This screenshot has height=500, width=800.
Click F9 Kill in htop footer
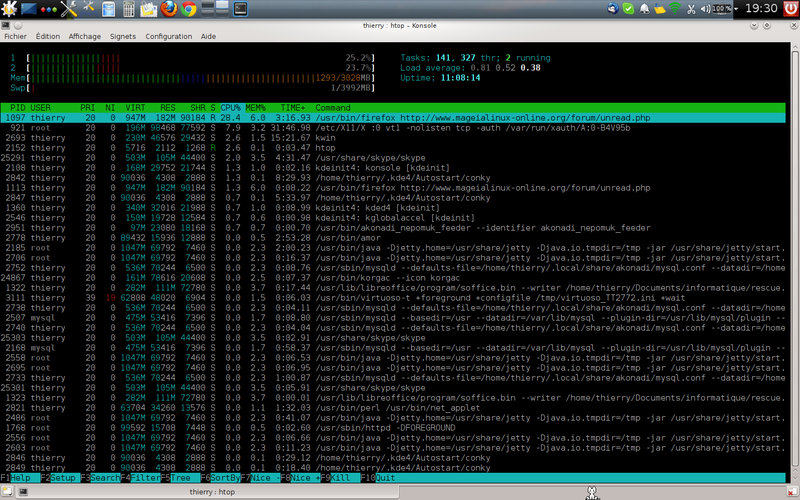(340, 478)
